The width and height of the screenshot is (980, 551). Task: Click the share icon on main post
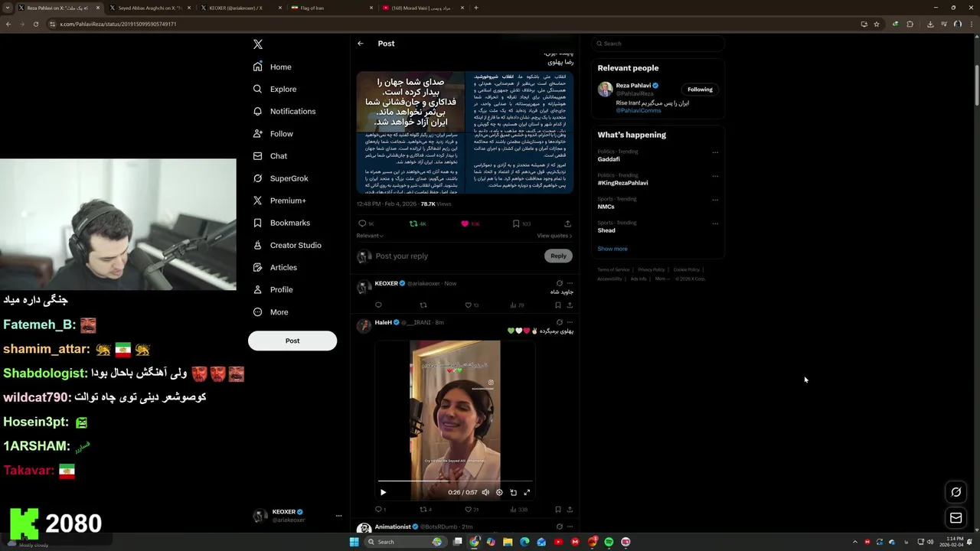click(567, 223)
